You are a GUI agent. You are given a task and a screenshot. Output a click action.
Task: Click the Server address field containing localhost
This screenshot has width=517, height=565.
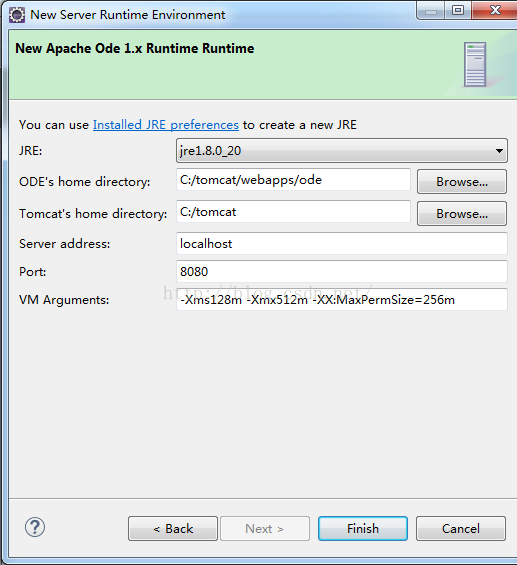coord(342,244)
